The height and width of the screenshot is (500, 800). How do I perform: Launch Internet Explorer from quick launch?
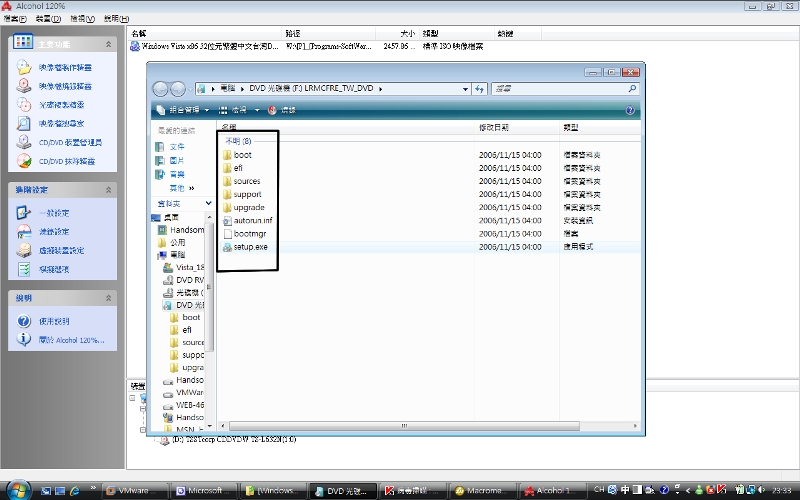click(75, 491)
